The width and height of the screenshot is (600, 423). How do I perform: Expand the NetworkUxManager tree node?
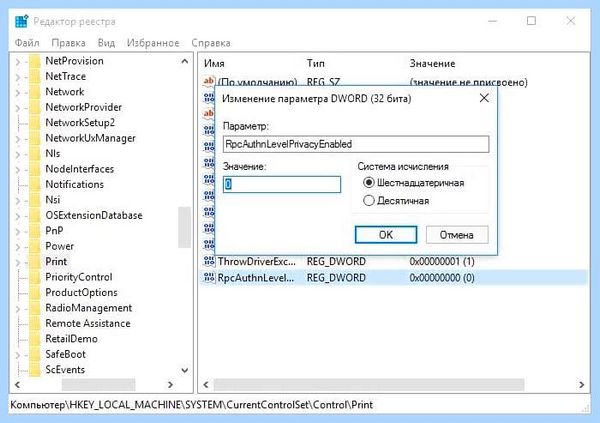coord(18,139)
